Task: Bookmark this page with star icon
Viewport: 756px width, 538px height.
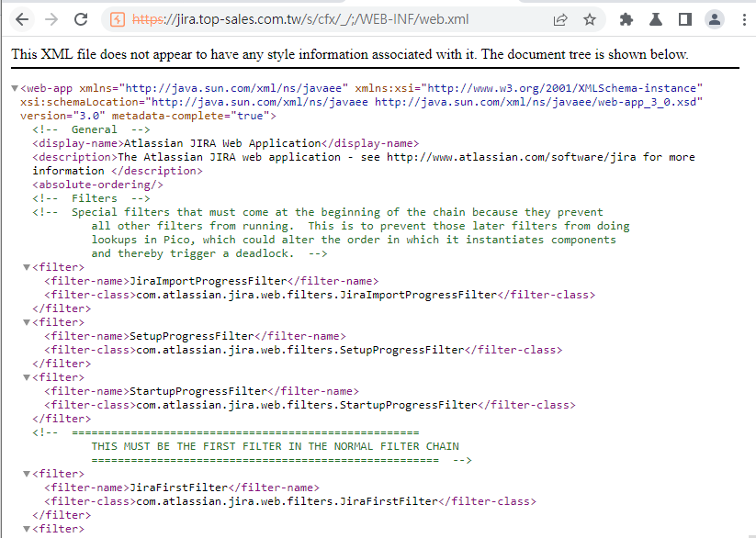Action: pos(589,20)
